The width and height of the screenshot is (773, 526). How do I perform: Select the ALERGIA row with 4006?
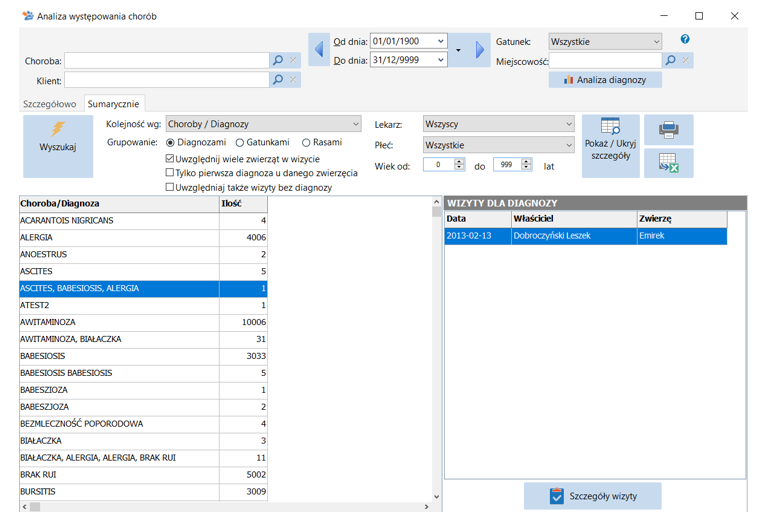[x=143, y=238]
